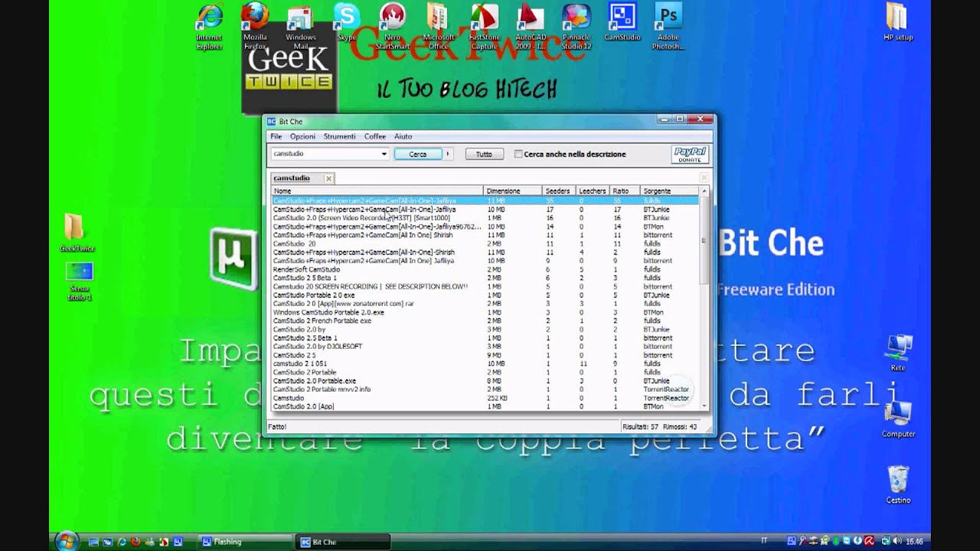Open the Strumenti menu
The height and width of the screenshot is (551, 980).
[x=339, y=136]
